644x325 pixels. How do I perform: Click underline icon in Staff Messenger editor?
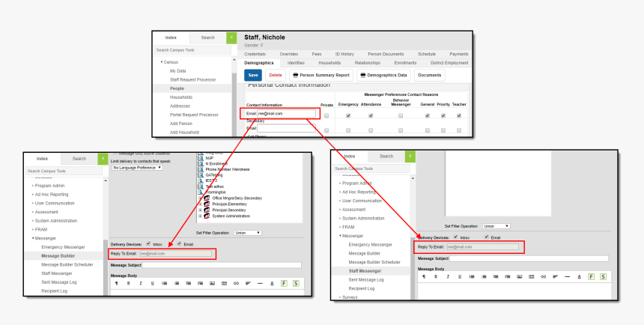pos(460,276)
